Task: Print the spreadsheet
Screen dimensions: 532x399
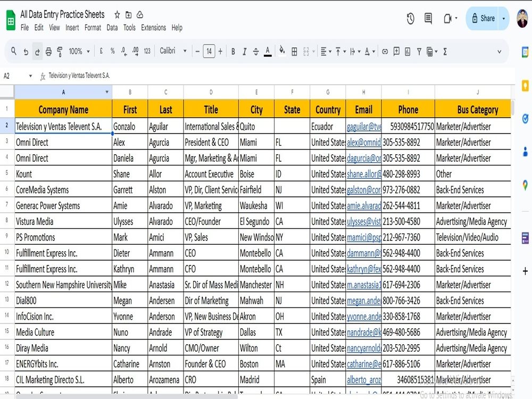Action: tap(48, 52)
